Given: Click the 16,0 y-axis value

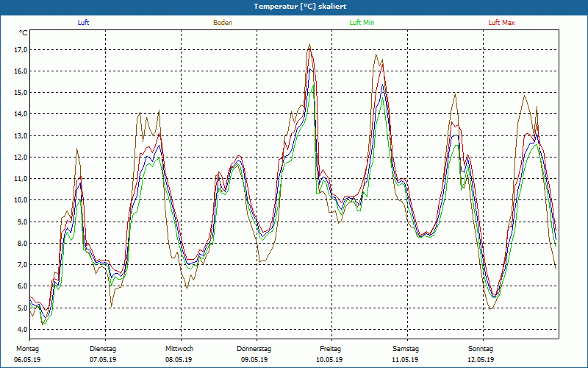Looking at the screenshot, I should 21,71.
